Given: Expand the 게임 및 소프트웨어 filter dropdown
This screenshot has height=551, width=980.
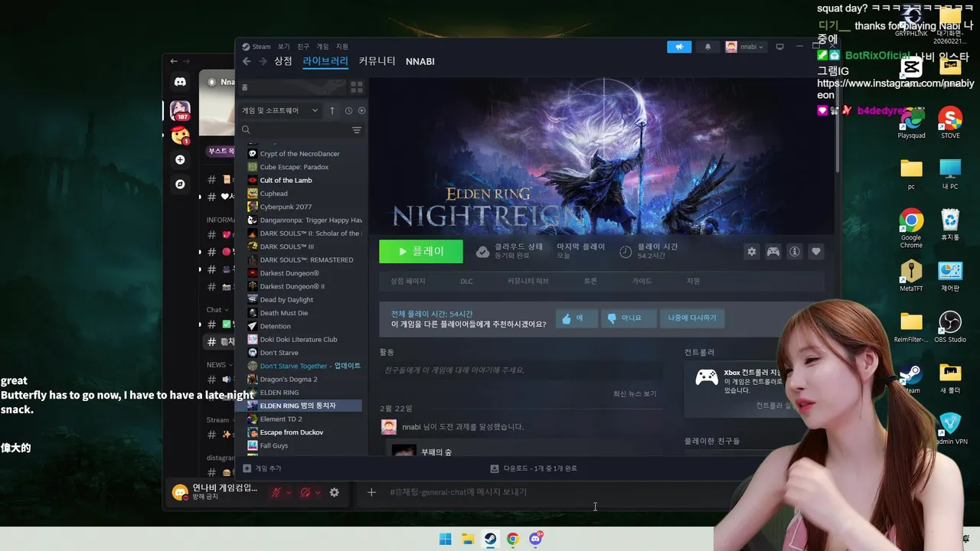Looking at the screenshot, I should [x=280, y=111].
